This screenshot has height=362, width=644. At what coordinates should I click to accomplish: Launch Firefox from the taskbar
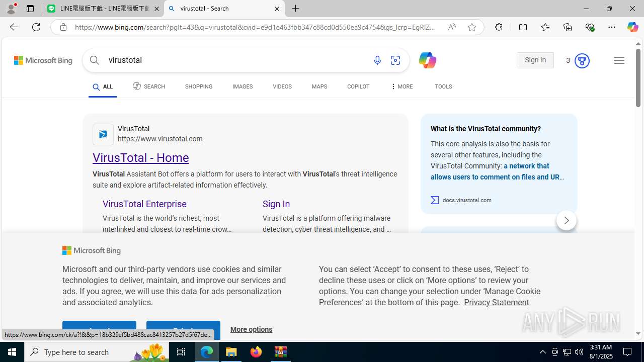pos(256,352)
